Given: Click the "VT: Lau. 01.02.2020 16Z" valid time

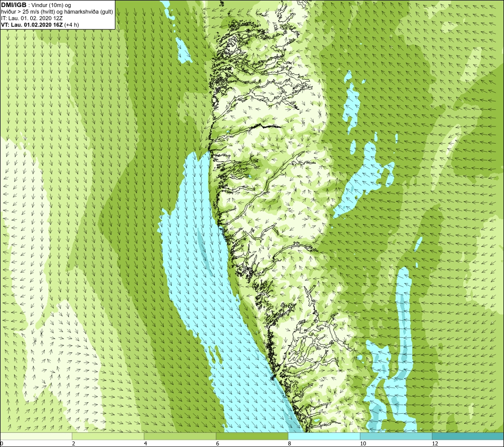Looking at the screenshot, I should click(32, 25).
